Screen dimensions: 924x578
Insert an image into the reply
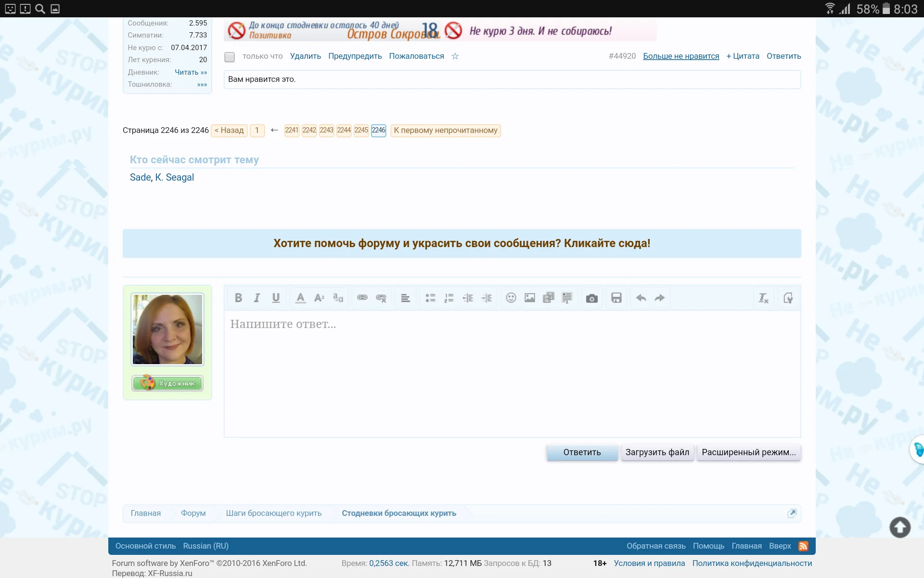click(x=529, y=298)
